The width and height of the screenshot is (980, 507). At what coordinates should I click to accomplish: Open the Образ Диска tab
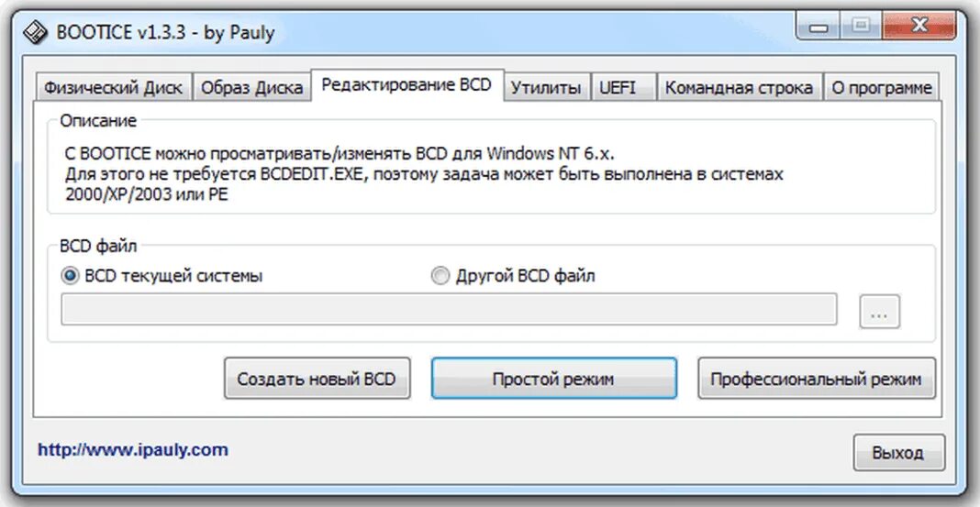click(251, 88)
